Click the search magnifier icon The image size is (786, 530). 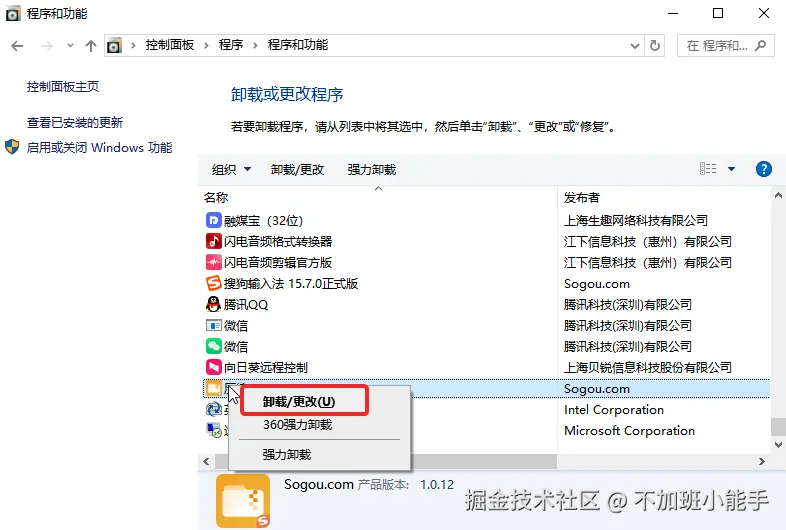point(761,46)
